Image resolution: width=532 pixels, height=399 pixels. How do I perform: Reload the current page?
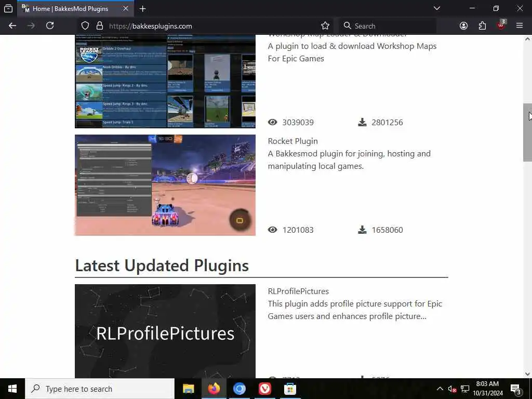[50, 26]
